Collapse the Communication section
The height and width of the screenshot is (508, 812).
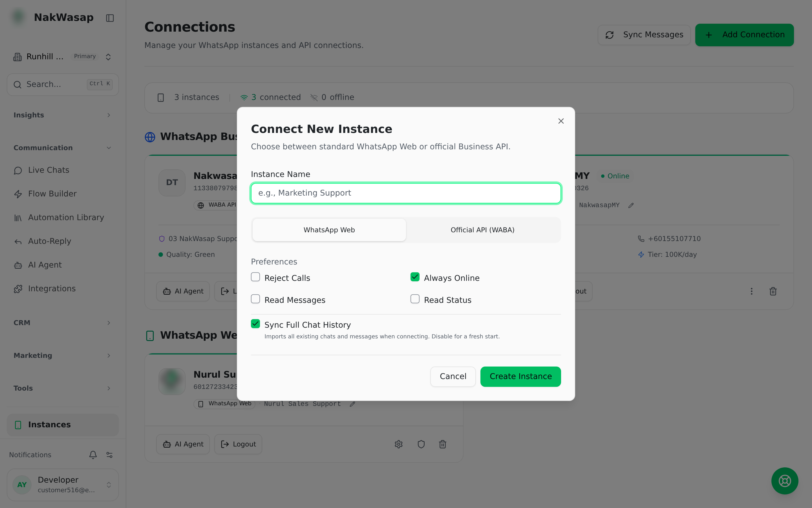[x=63, y=148]
